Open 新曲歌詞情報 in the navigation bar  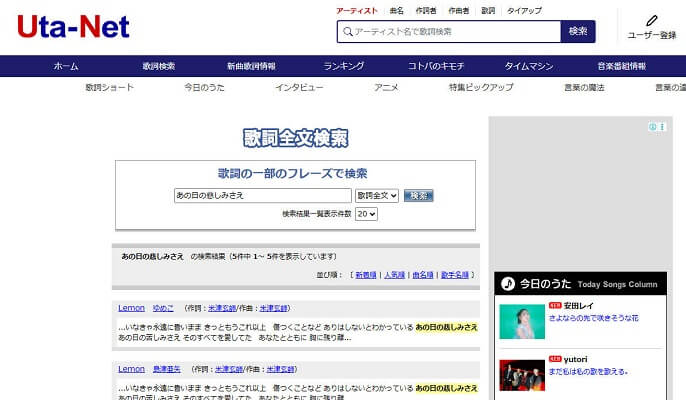251,66
